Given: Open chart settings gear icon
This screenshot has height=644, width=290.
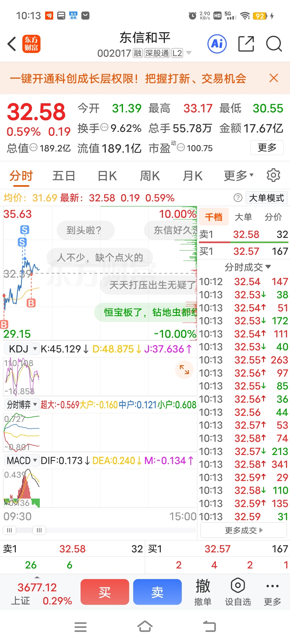Looking at the screenshot, I should pos(273,175).
